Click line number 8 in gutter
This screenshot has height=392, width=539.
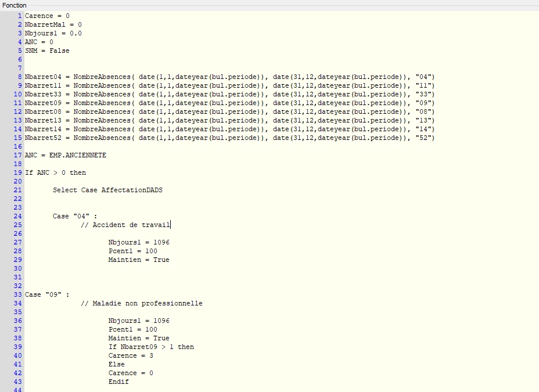point(20,77)
